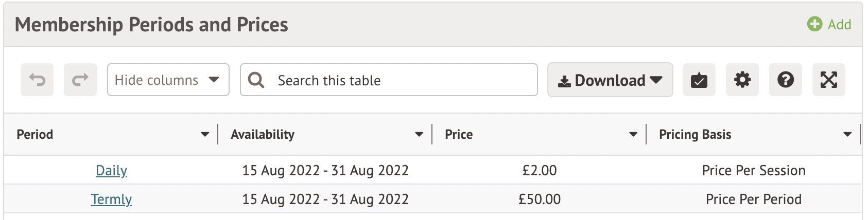Open the help question mark icon

(x=785, y=80)
